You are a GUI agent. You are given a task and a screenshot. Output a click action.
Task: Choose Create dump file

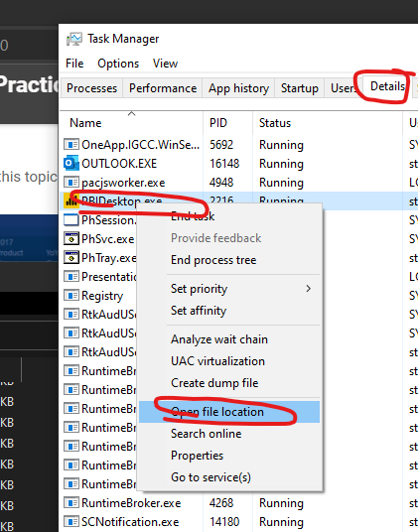coord(229,383)
